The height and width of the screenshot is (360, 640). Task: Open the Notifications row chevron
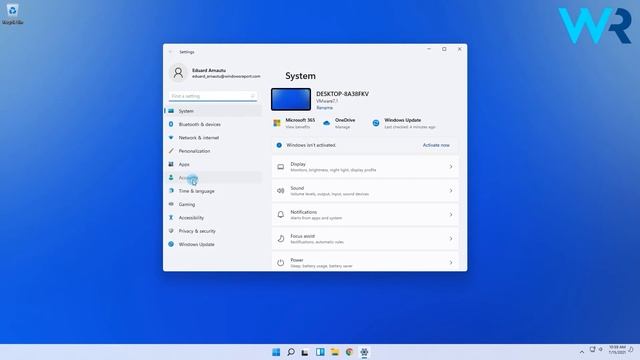click(x=451, y=215)
